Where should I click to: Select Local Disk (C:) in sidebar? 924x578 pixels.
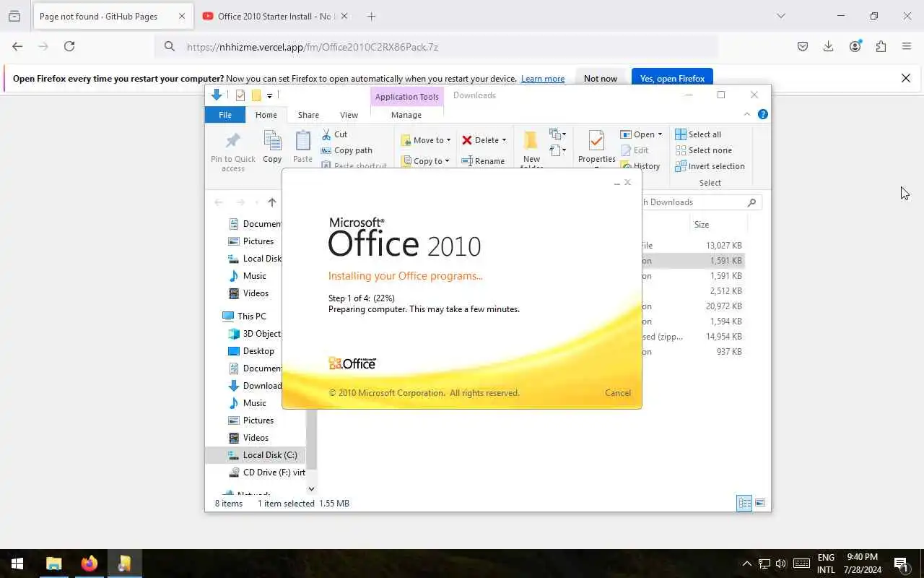click(x=262, y=455)
